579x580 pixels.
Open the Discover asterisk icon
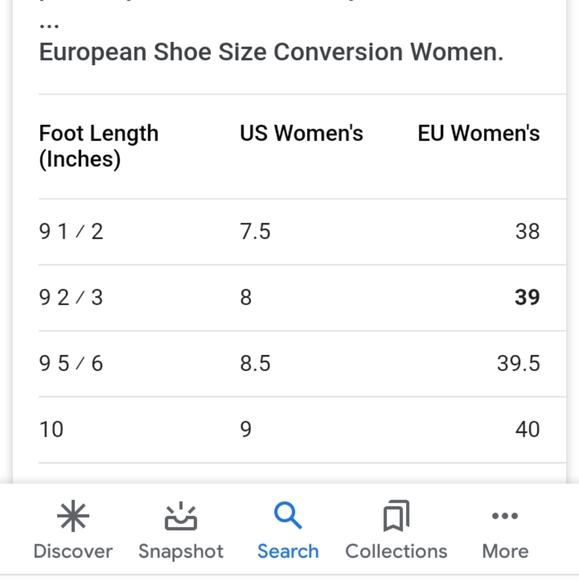(73, 516)
